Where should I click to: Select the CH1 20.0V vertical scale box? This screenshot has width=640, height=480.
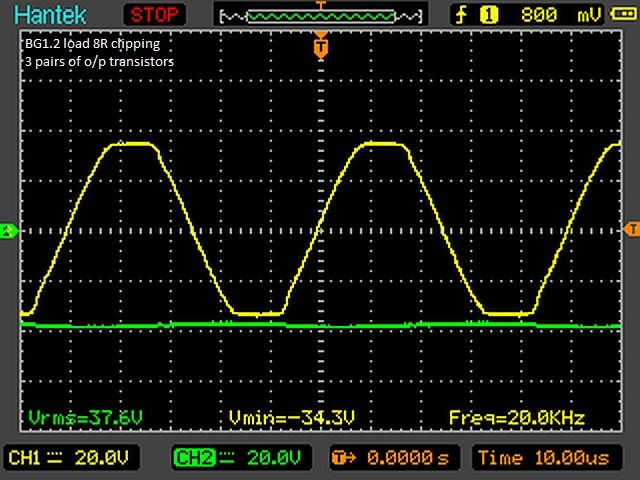[70, 458]
